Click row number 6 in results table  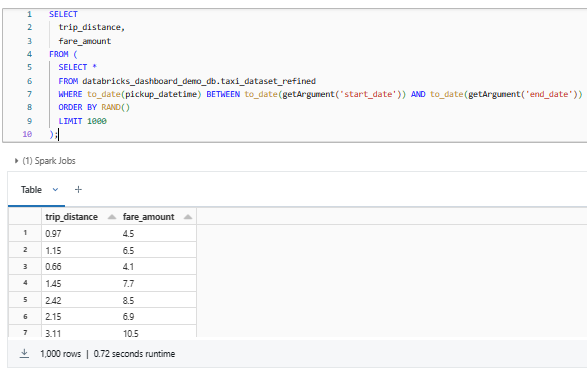pos(25,316)
